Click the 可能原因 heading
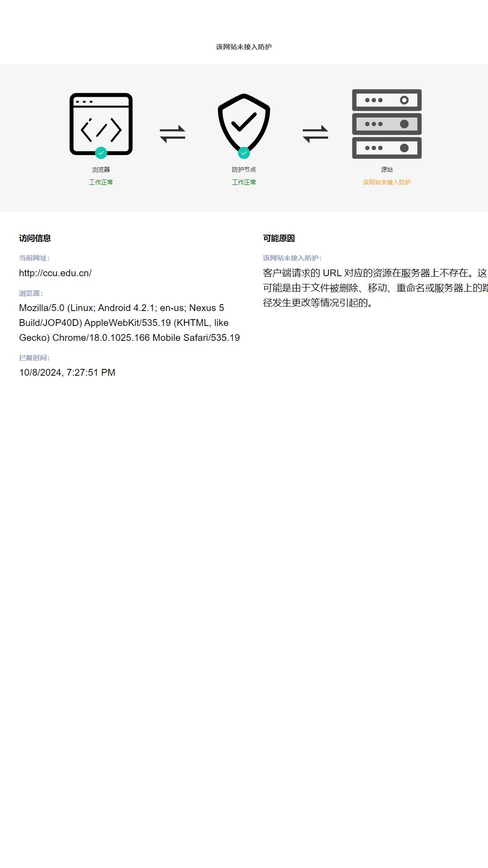488x868 pixels. pyautogui.click(x=279, y=238)
